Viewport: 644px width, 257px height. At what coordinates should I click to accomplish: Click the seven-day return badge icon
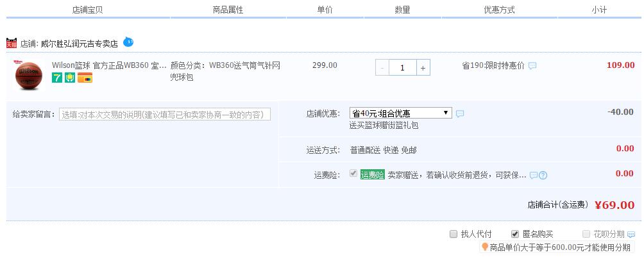click(x=56, y=78)
